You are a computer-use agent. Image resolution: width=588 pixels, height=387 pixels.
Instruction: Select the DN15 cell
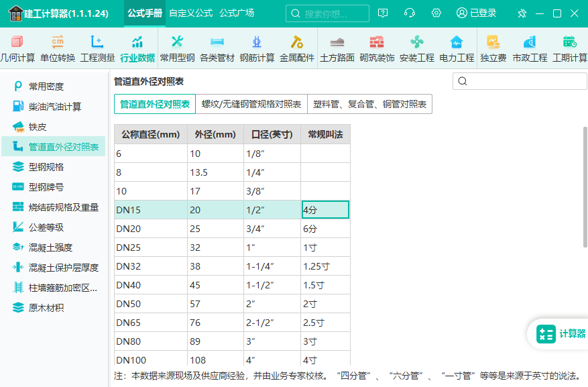[151, 210]
